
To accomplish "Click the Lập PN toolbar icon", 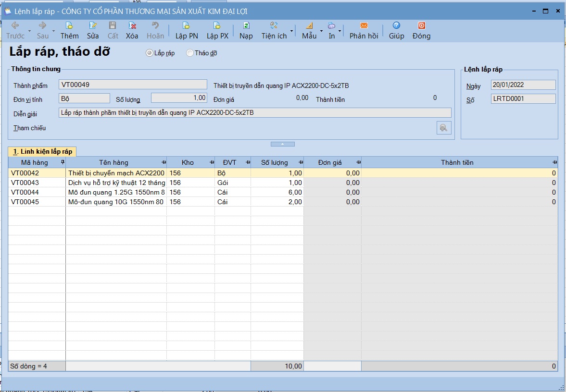I will point(186,25).
